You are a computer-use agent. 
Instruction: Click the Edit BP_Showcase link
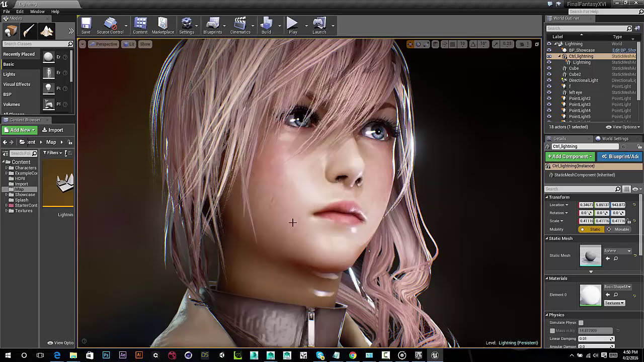624,50
